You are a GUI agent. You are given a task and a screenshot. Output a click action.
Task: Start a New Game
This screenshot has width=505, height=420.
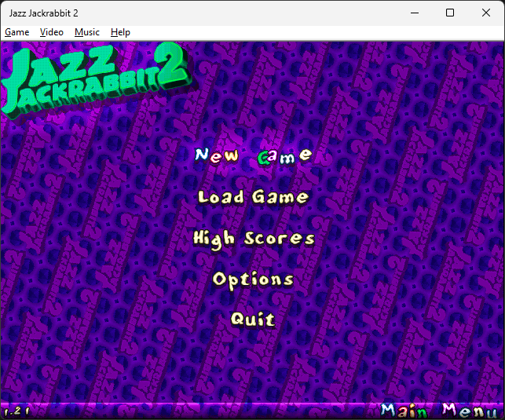[x=254, y=155]
